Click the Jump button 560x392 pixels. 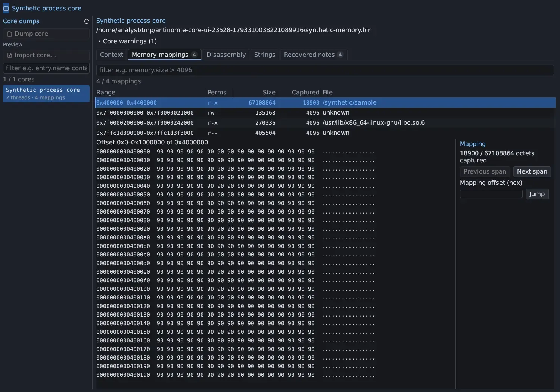[537, 194]
